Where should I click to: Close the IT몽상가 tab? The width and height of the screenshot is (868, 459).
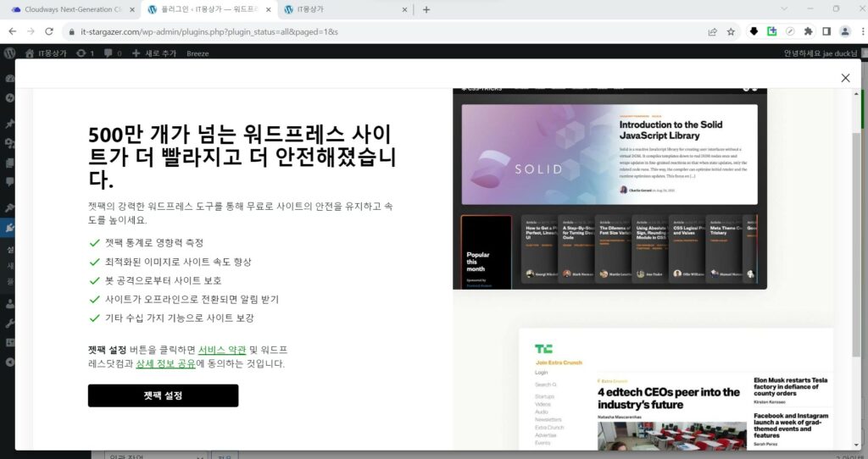(x=404, y=9)
